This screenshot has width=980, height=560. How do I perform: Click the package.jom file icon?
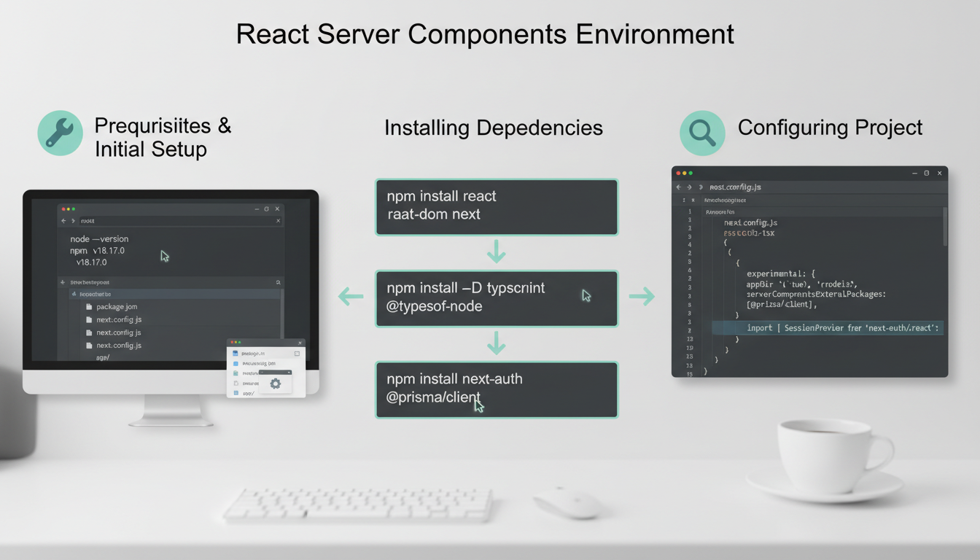click(x=89, y=307)
